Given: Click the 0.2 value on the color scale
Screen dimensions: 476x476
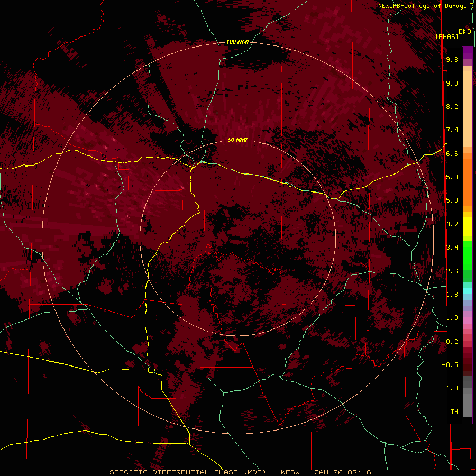Looking at the screenshot, I should 452,342.
